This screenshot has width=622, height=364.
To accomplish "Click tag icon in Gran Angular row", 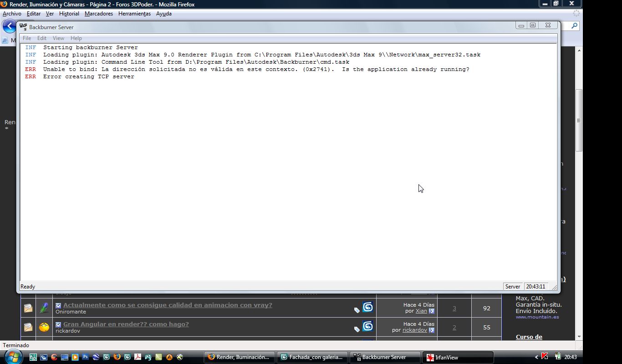I will (x=357, y=329).
